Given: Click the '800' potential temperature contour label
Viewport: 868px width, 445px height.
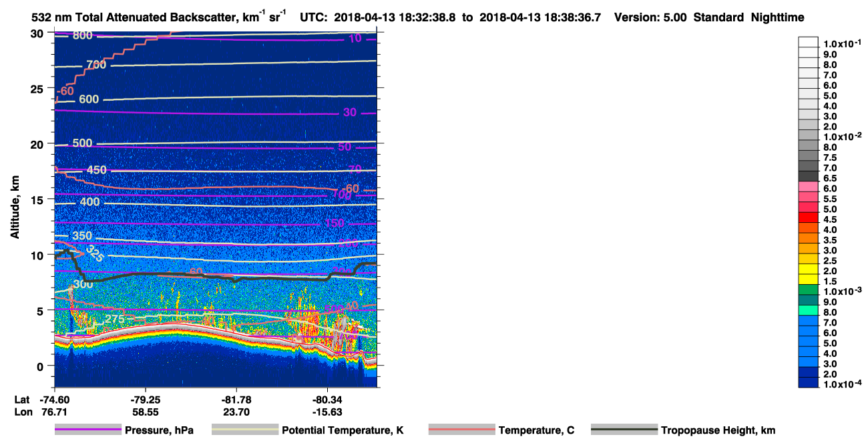Looking at the screenshot, I should [83, 35].
